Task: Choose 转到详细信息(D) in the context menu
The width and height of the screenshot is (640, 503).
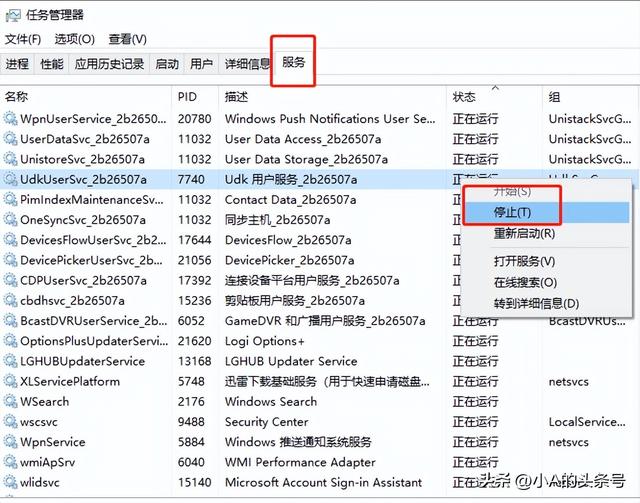Action: click(547, 304)
